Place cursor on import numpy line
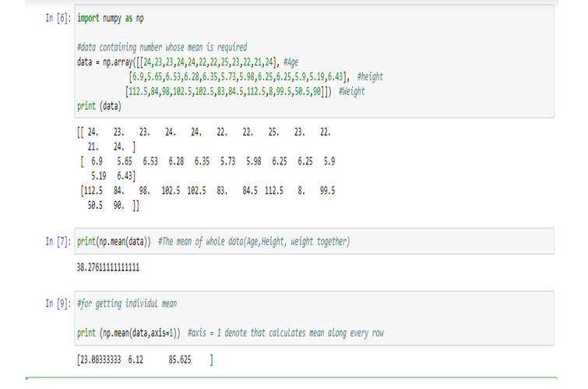 (111, 18)
